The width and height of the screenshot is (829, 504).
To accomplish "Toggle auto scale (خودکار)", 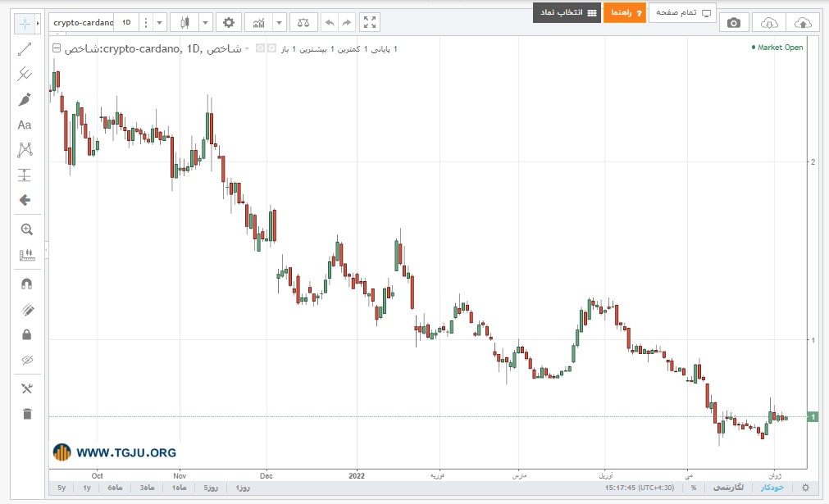I will click(x=772, y=488).
